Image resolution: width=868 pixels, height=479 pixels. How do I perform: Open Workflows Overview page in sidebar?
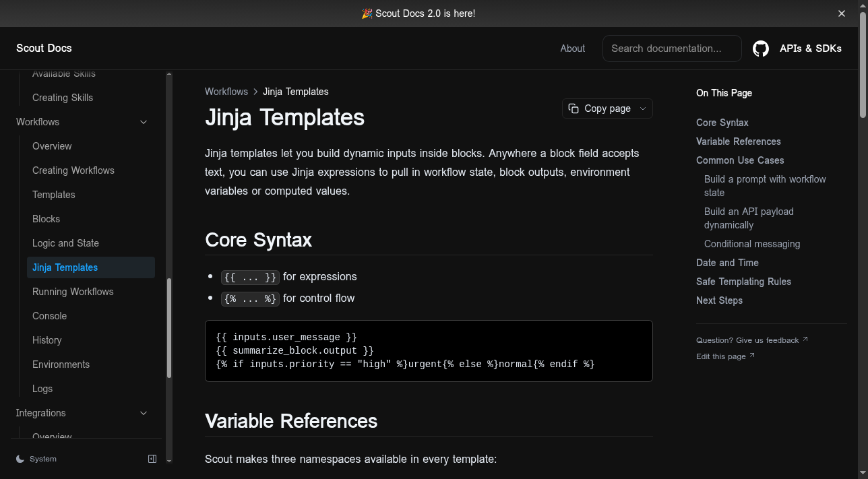pyautogui.click(x=52, y=146)
